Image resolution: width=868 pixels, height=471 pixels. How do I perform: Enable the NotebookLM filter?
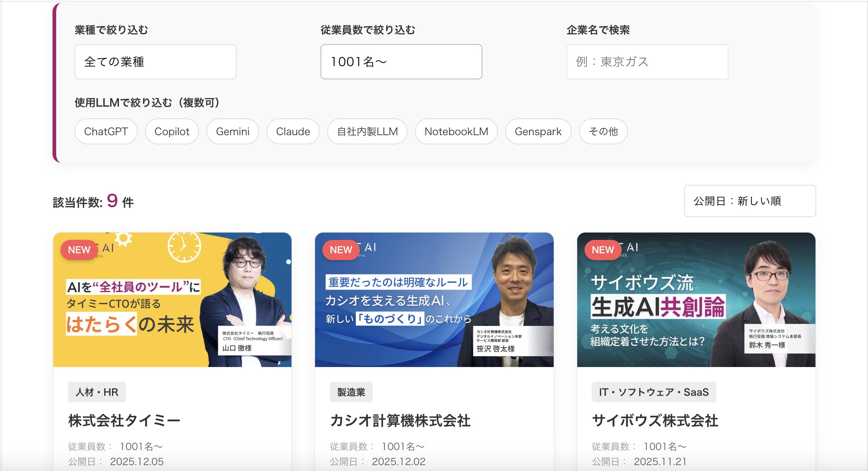pyautogui.click(x=456, y=132)
